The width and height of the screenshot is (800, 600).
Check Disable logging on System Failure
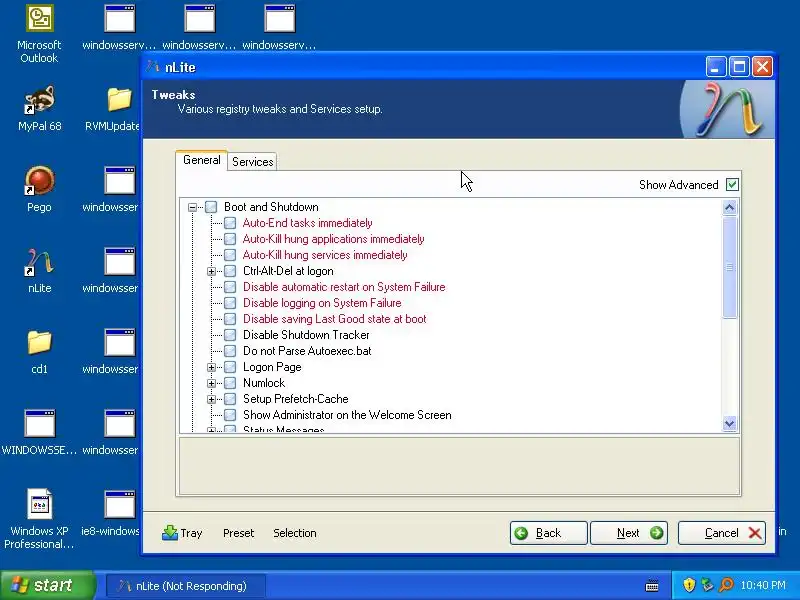(x=230, y=303)
